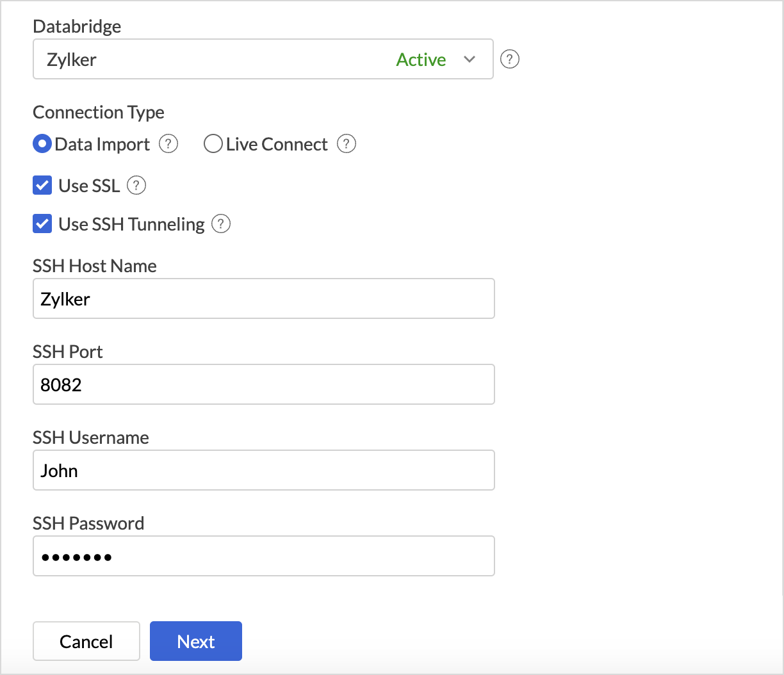Choose the Live Connect radio button

pos(213,144)
